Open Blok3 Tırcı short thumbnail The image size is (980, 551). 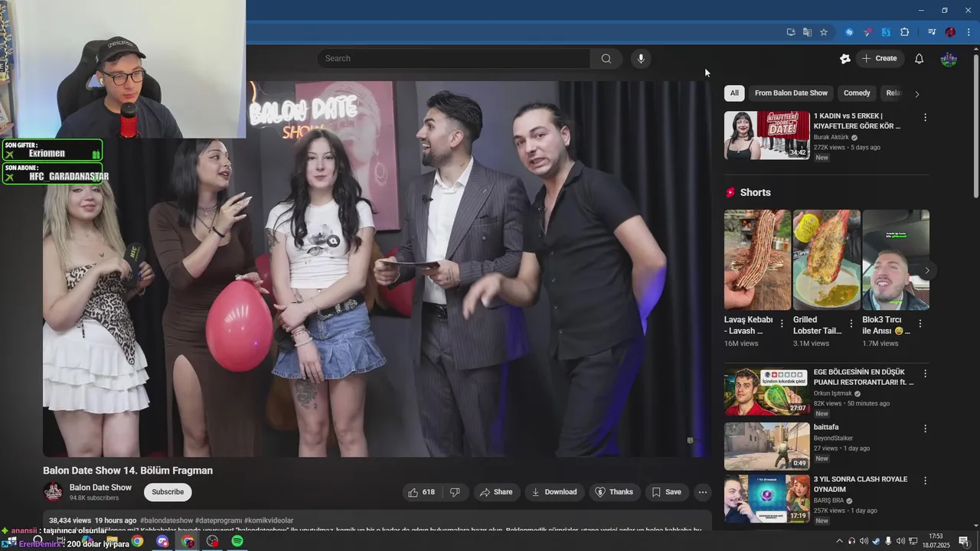(895, 260)
